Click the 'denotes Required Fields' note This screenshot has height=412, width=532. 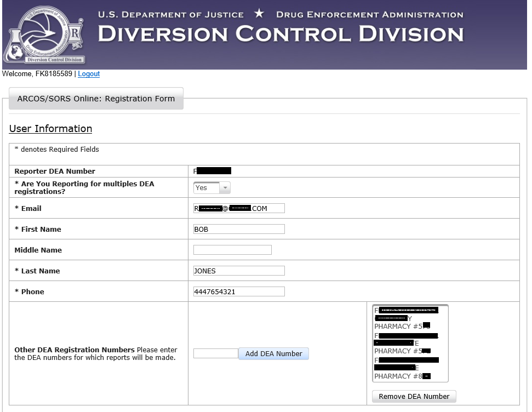click(57, 150)
